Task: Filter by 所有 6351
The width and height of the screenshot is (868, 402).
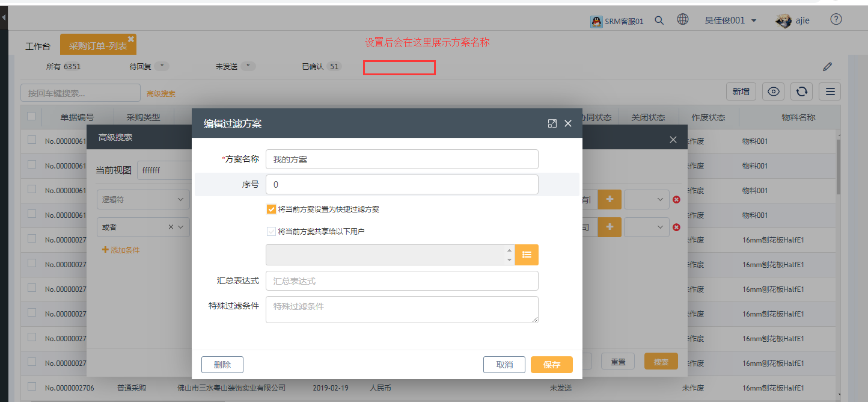Action: coord(63,67)
